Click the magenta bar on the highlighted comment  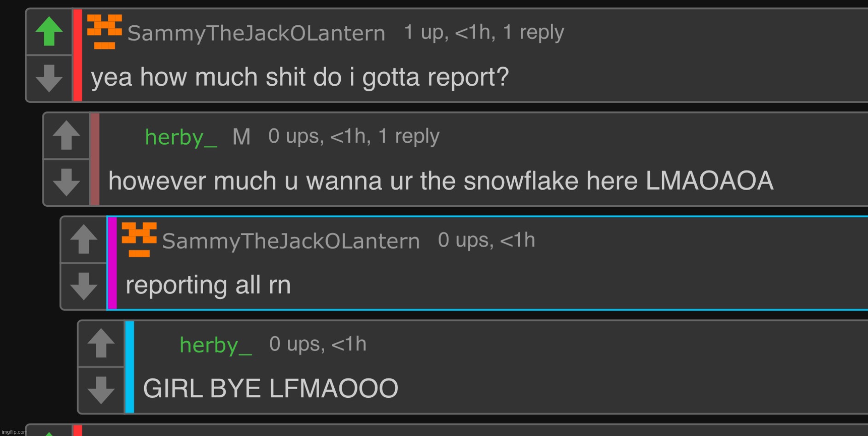click(112, 263)
